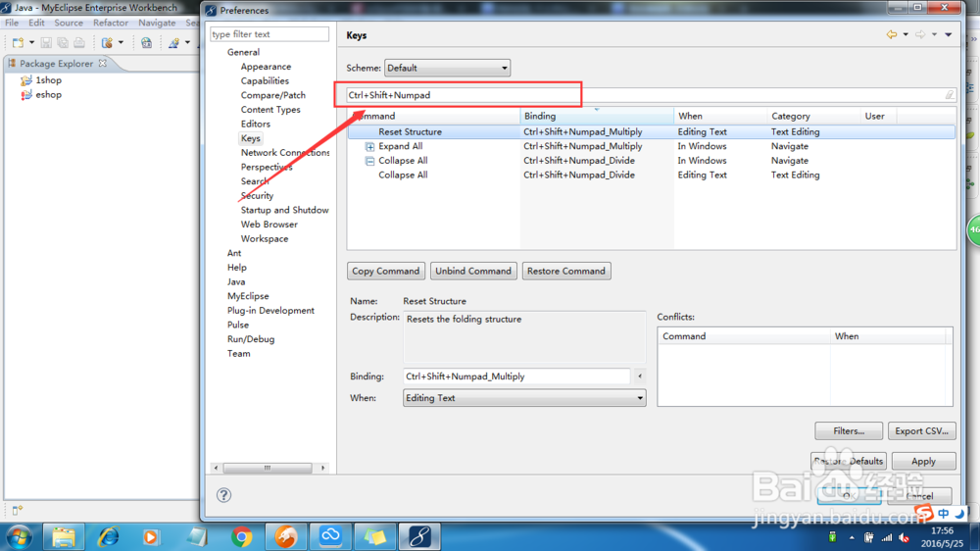Open the New wizard dropdown arrow
This screenshot has width=980, height=551.
(x=31, y=42)
